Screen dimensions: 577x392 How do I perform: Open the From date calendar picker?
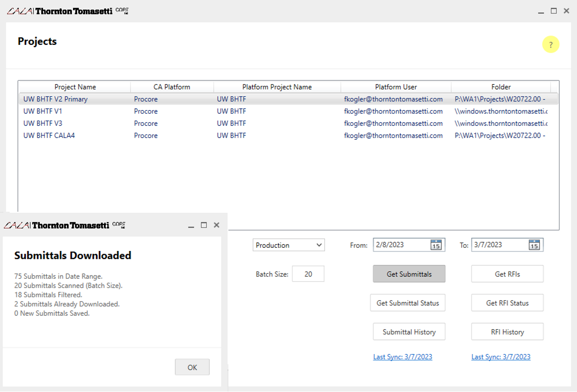[436, 245]
